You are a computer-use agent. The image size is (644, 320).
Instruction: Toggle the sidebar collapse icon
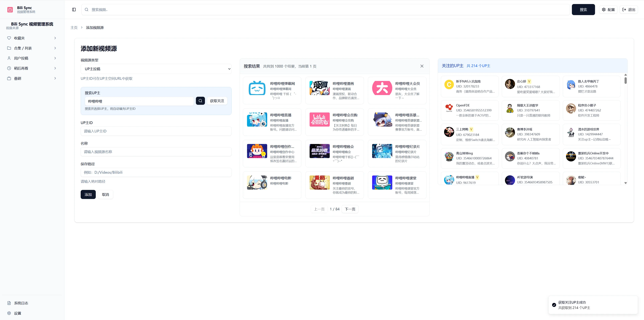tap(74, 10)
